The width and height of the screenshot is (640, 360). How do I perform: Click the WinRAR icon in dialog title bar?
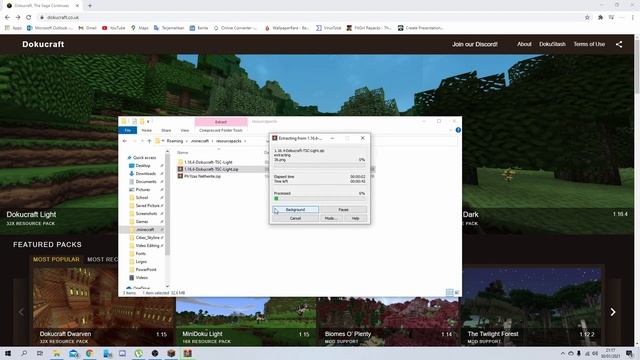tap(275, 138)
